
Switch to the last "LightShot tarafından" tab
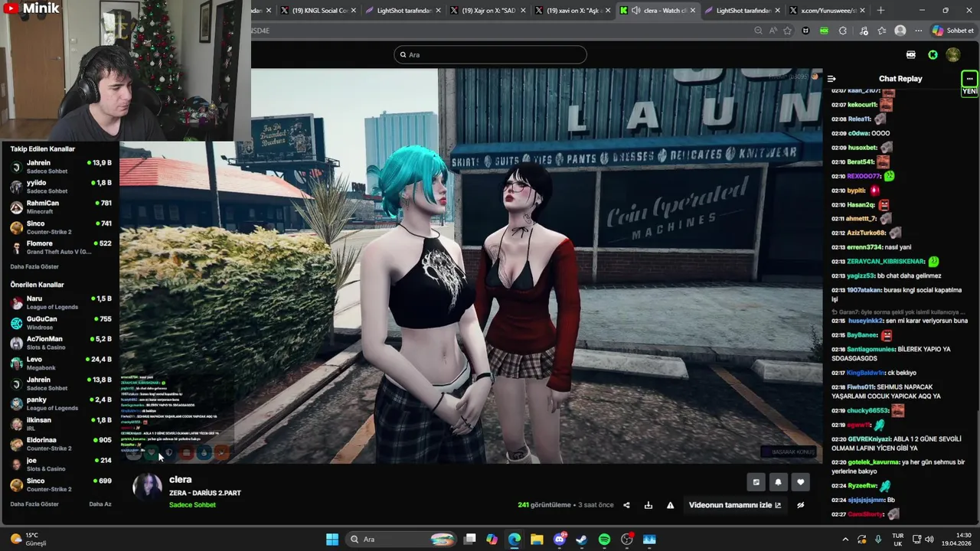click(741, 11)
